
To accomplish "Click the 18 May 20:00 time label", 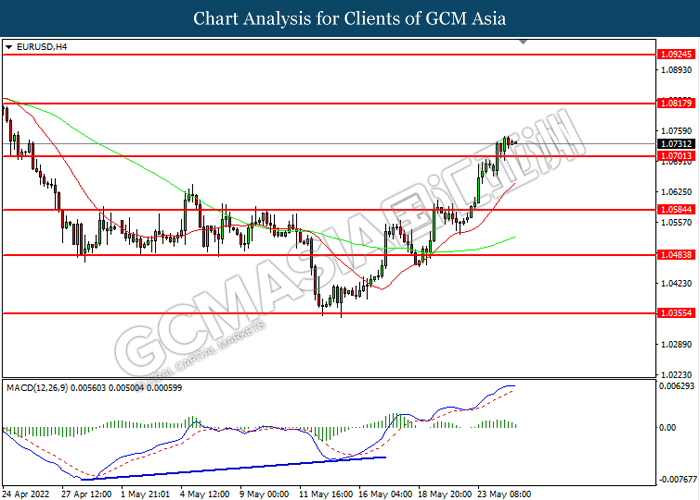I will pos(445,494).
